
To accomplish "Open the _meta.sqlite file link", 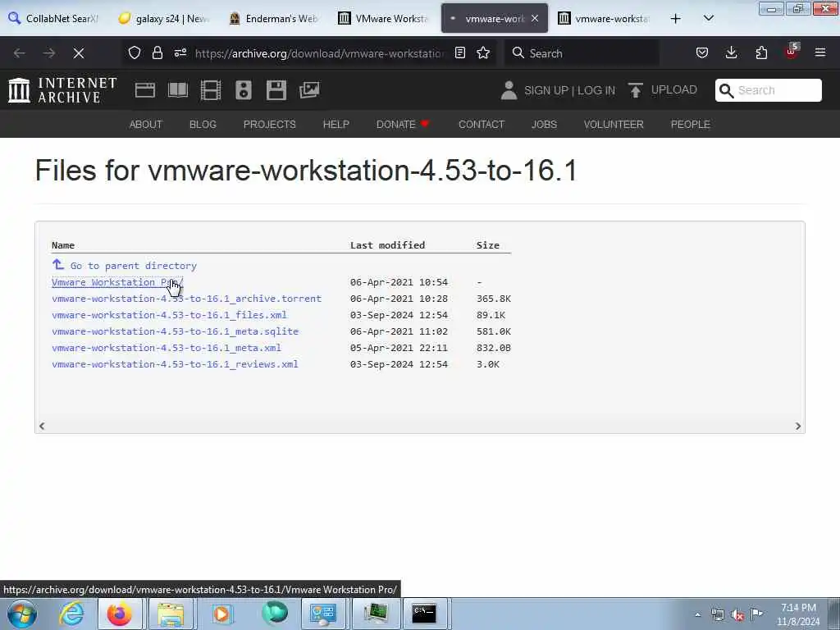I will (x=176, y=331).
